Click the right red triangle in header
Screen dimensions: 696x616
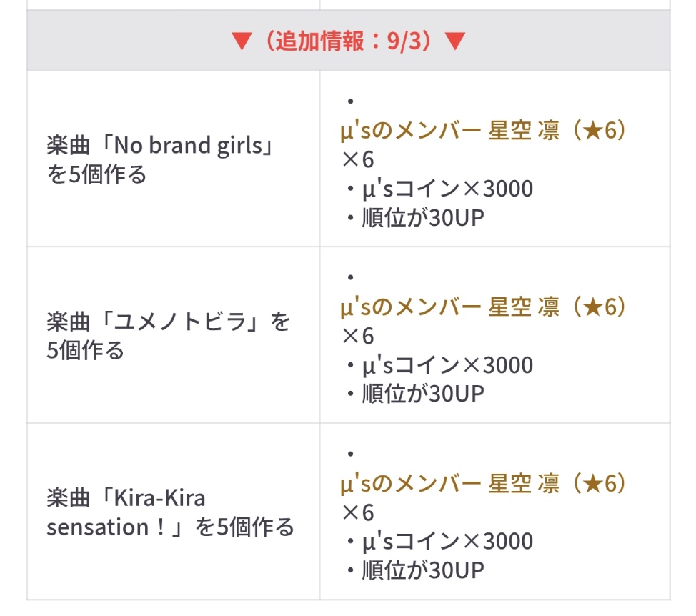455,41
